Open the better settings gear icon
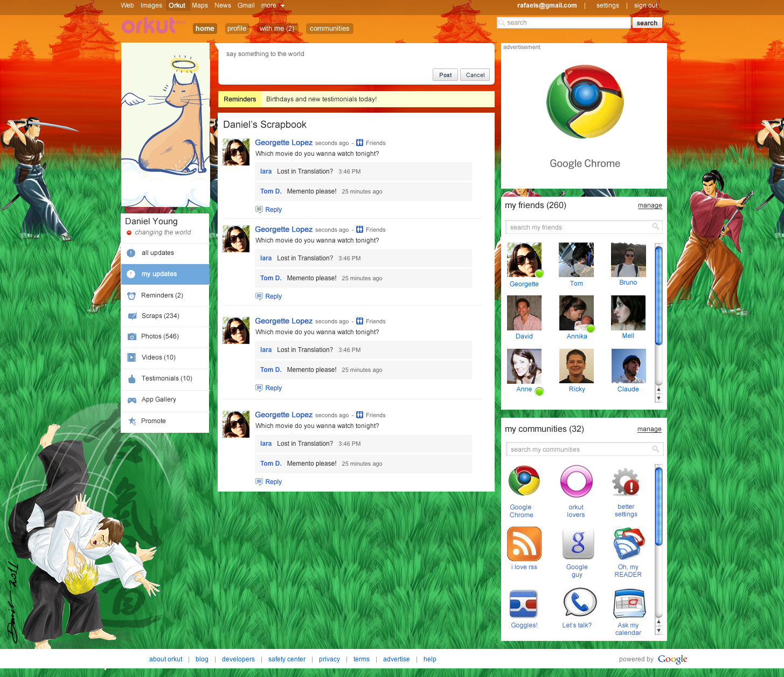 626,482
